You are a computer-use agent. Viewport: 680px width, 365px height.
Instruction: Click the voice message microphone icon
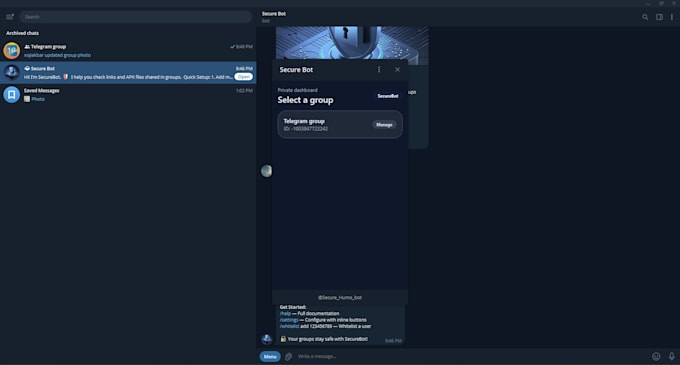click(671, 356)
